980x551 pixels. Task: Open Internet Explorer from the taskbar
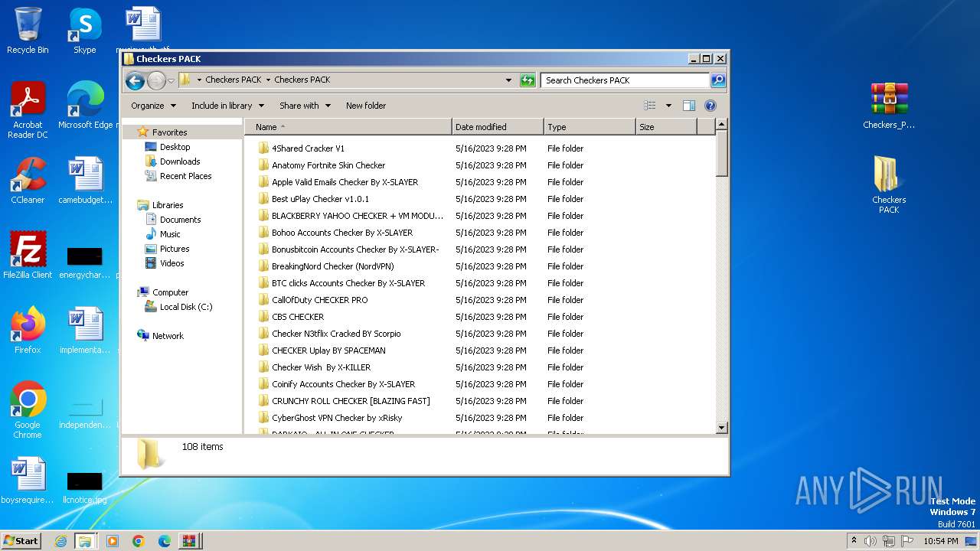click(x=60, y=541)
